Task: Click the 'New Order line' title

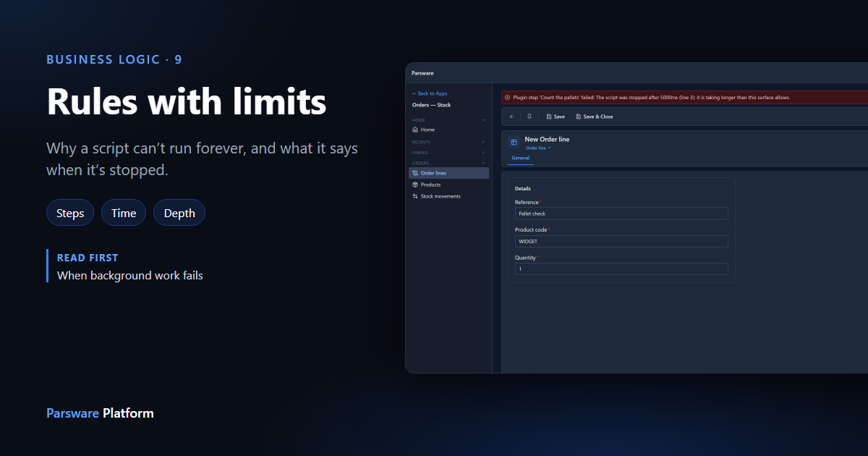Action: click(547, 139)
